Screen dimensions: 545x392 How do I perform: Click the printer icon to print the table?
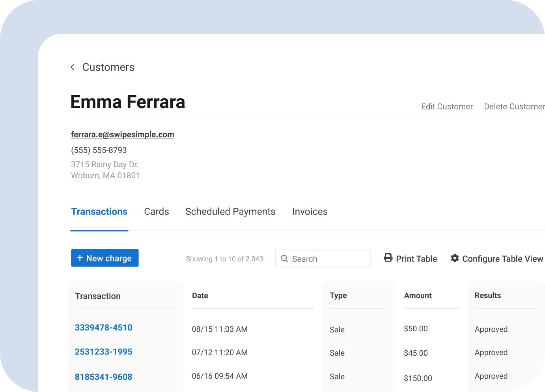point(388,258)
